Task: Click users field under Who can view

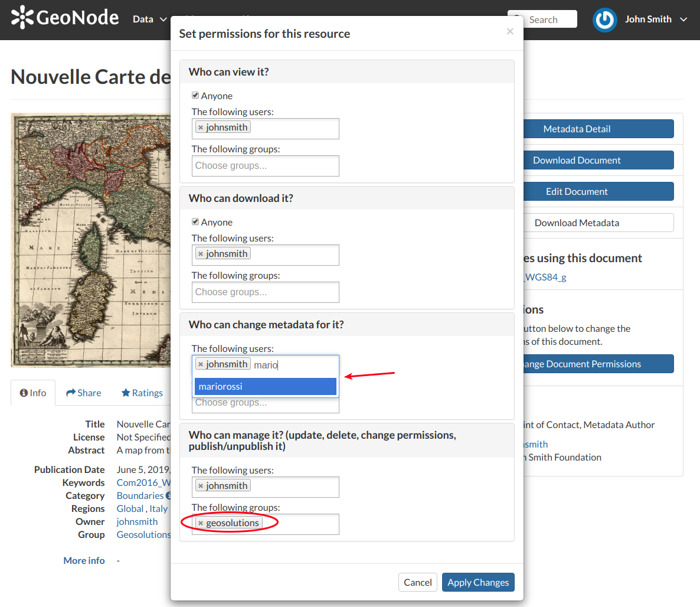Action: (265, 129)
